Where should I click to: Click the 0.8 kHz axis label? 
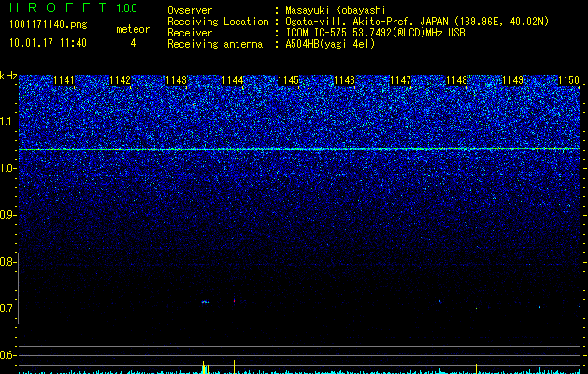tap(7, 262)
